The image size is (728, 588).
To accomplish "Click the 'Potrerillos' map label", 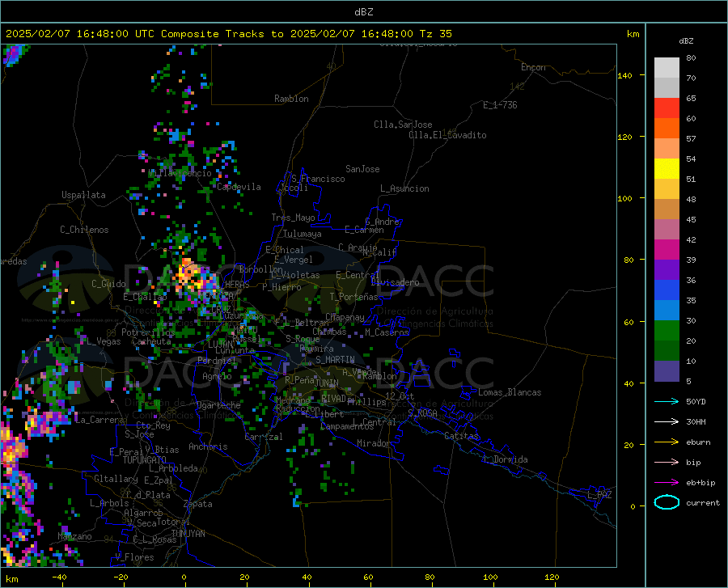I will 148,332.
